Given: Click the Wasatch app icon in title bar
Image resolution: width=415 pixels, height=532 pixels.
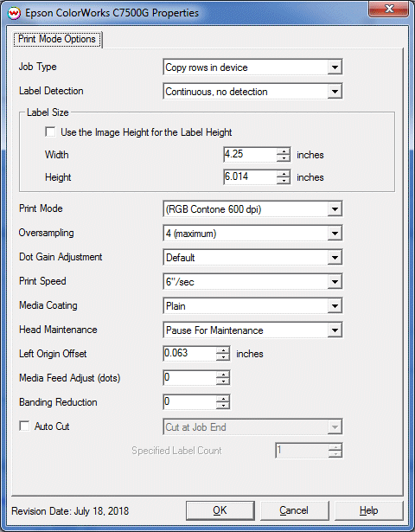Looking at the screenshot, I should tap(15, 13).
